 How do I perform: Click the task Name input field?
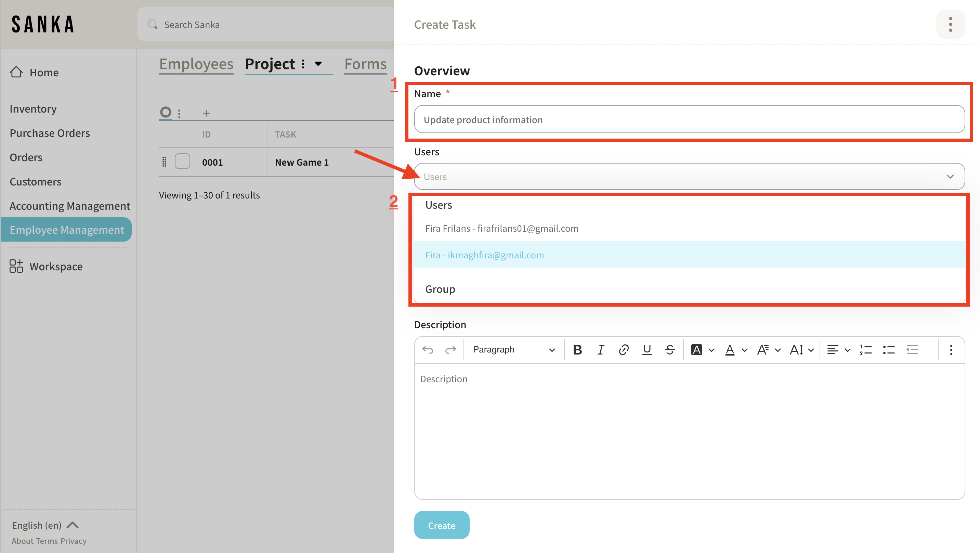point(689,119)
